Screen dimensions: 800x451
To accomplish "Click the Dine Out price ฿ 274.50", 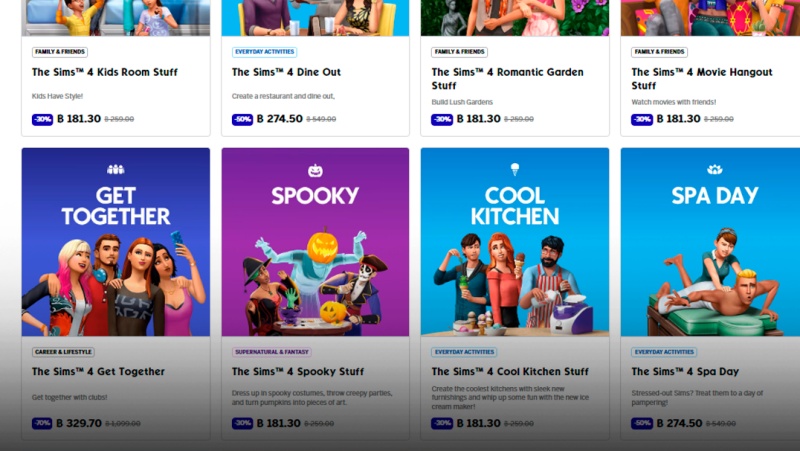I will tap(280, 119).
